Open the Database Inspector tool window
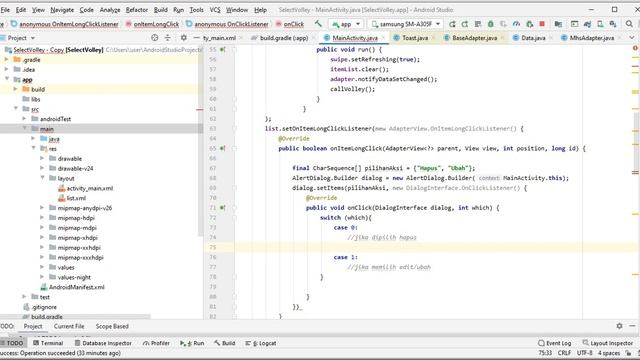The image size is (640, 360). click(103, 343)
